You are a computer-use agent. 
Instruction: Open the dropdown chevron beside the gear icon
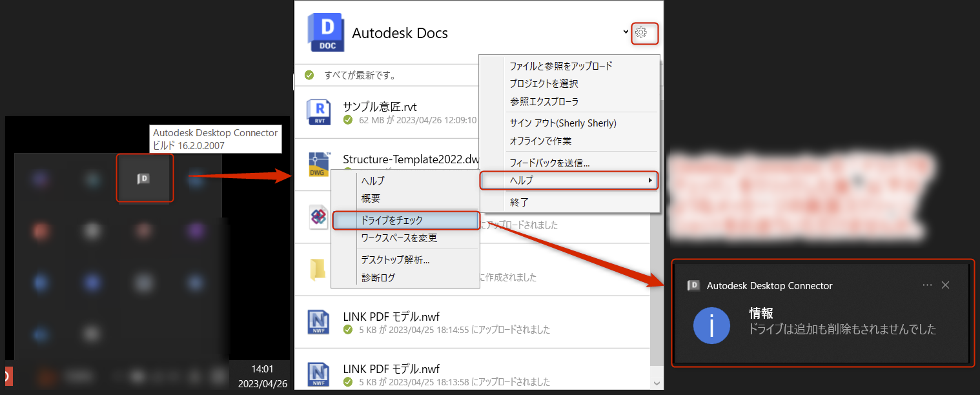pyautogui.click(x=626, y=32)
